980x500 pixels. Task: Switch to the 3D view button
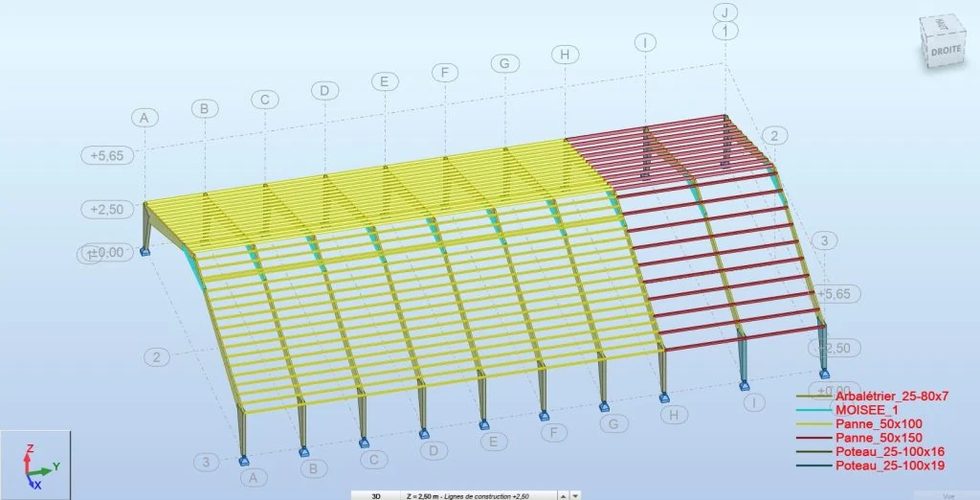[376, 496]
